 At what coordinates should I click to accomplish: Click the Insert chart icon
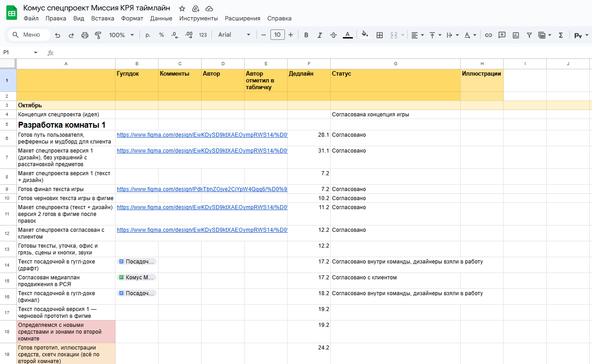pyautogui.click(x=515, y=35)
